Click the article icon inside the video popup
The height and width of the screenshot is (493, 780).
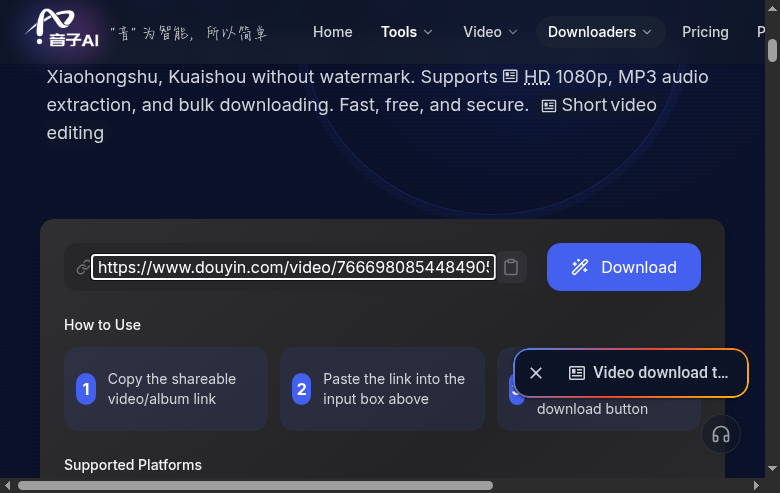(577, 373)
